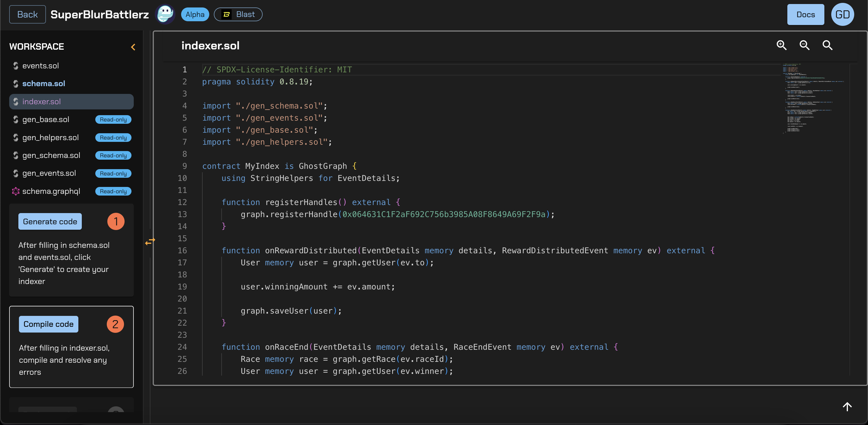Click the Alpha version badge
Image resolution: width=868 pixels, height=425 pixels.
(x=195, y=14)
